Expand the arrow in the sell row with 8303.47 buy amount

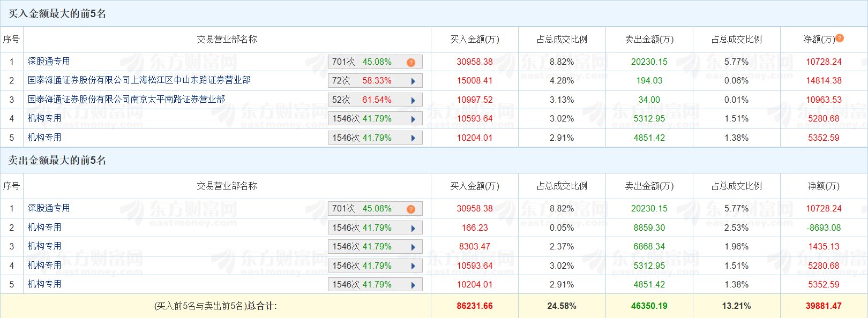pos(413,247)
